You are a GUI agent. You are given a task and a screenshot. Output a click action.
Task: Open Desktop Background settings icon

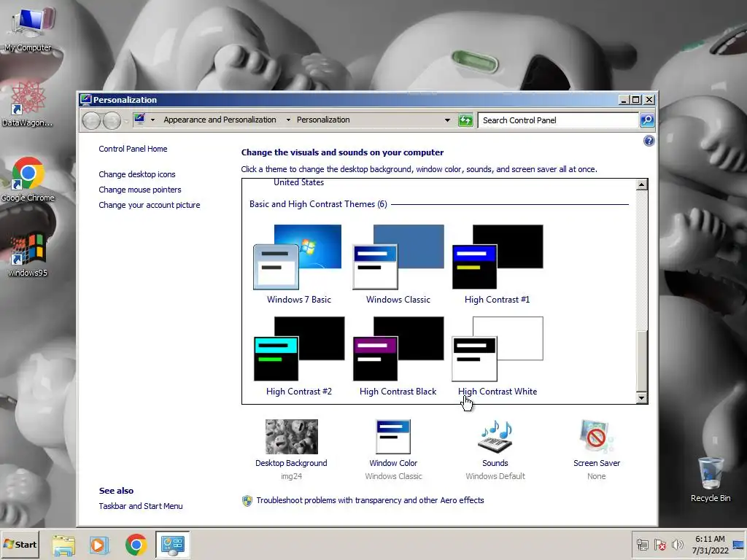tap(291, 437)
